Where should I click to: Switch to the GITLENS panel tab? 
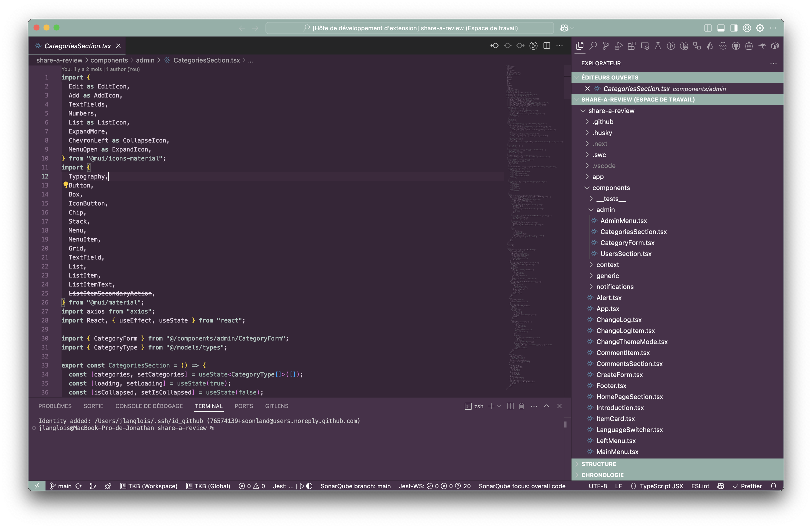pos(277,406)
